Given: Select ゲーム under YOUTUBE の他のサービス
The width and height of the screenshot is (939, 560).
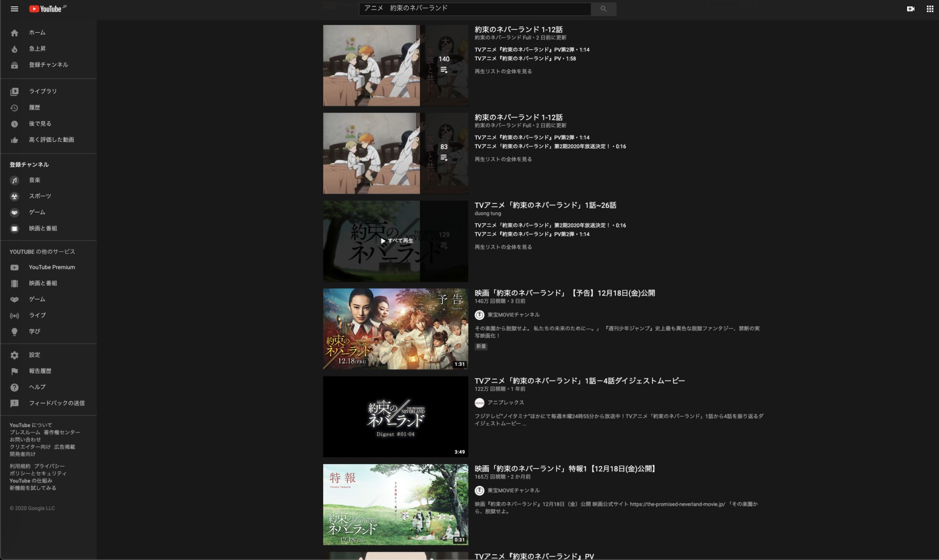Looking at the screenshot, I should [x=37, y=299].
